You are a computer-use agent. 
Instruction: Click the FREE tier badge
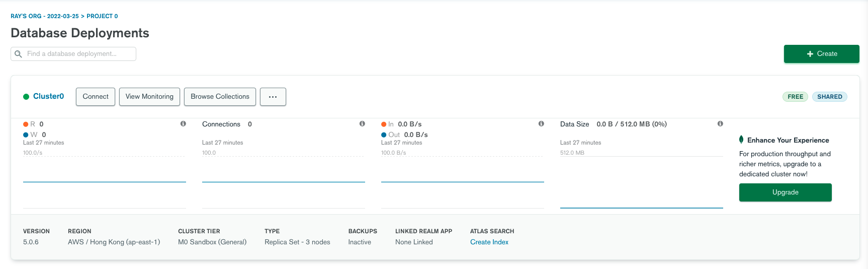795,97
